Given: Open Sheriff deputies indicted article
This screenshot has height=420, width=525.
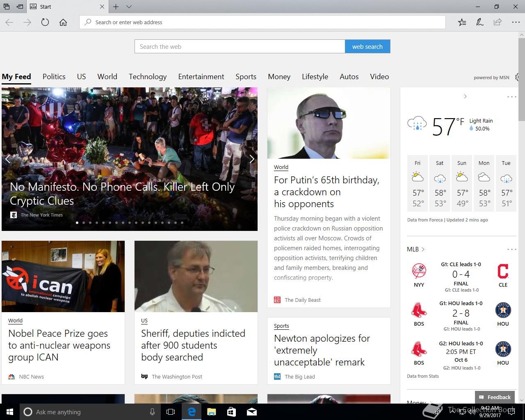Looking at the screenshot, I should (193, 345).
